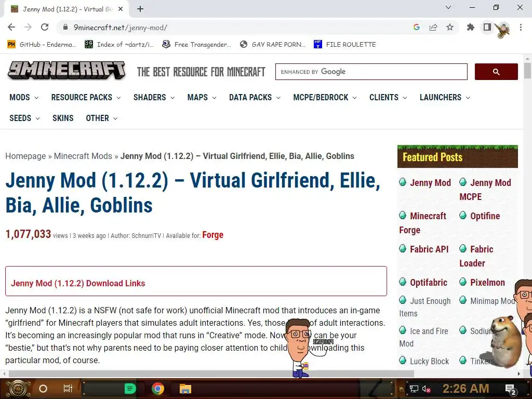532x399 pixels.
Task: Open the Ice and Fire Mod post
Action: tap(424, 337)
